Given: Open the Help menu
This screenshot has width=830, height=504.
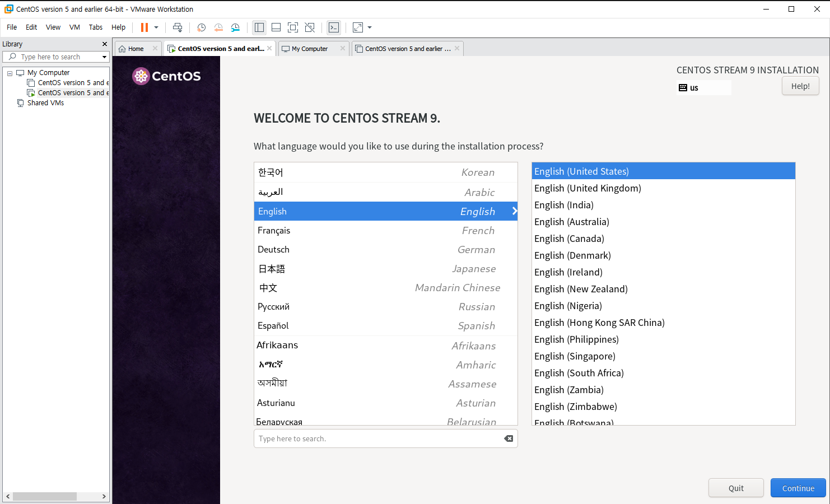Looking at the screenshot, I should click(119, 27).
